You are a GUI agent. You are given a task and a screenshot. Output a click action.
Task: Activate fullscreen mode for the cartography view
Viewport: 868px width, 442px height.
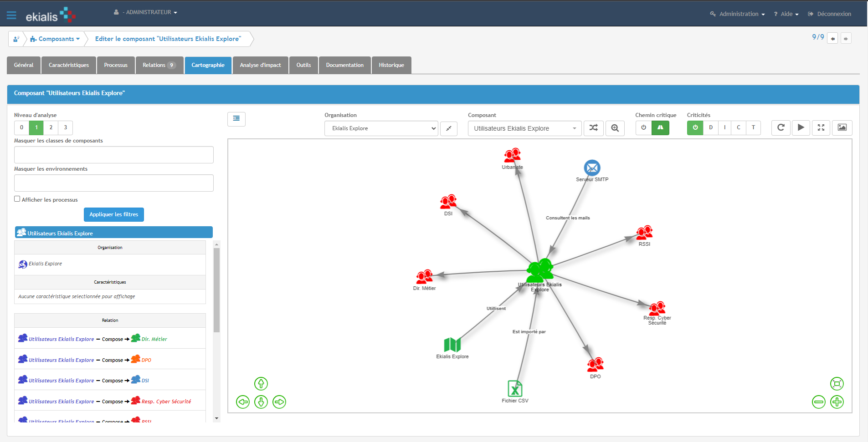coord(821,128)
